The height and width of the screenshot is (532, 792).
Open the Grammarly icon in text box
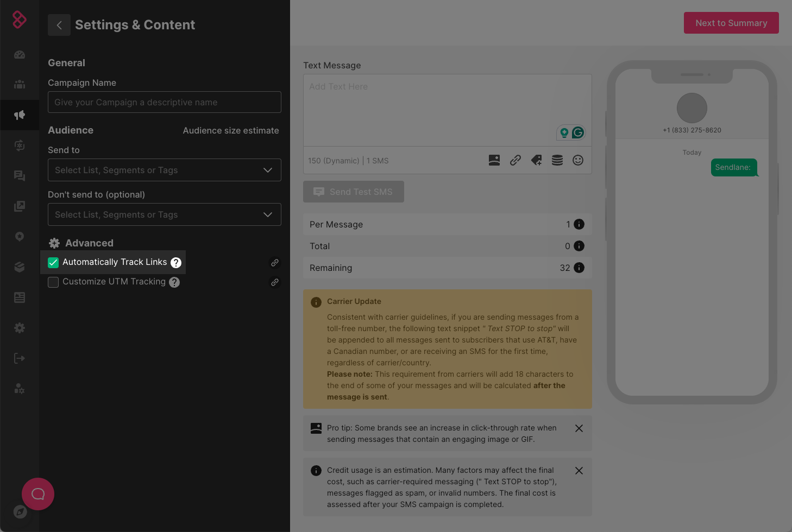tap(578, 132)
